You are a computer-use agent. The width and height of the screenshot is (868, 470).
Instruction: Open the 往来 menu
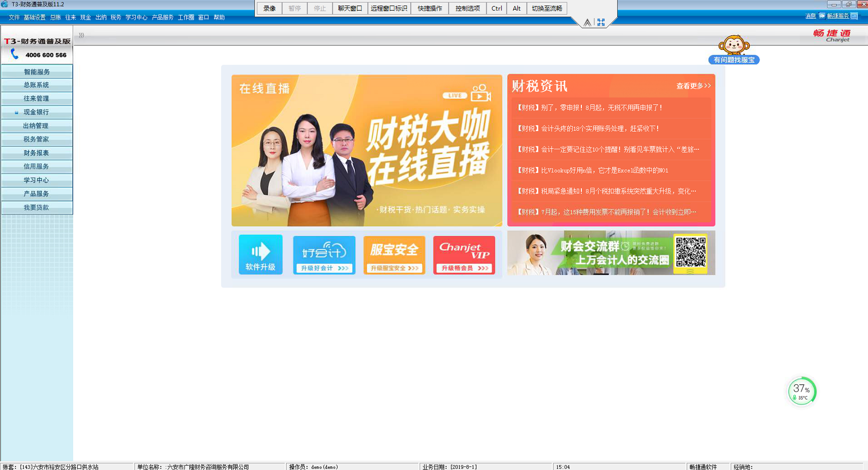(x=71, y=17)
